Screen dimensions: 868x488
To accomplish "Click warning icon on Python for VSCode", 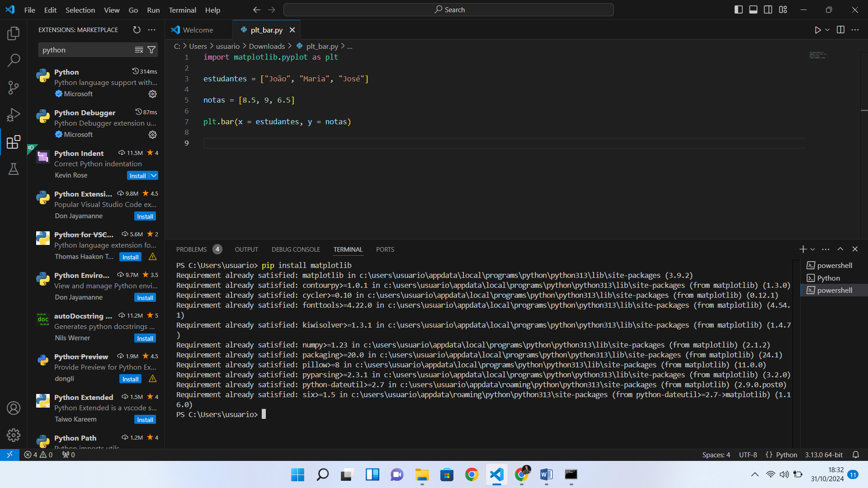I will click(x=153, y=257).
